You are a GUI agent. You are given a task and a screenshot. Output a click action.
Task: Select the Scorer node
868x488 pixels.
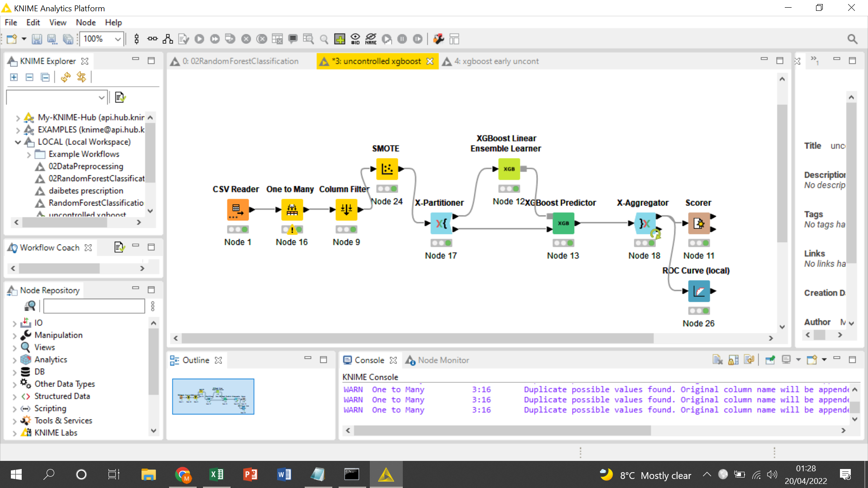pos(699,223)
